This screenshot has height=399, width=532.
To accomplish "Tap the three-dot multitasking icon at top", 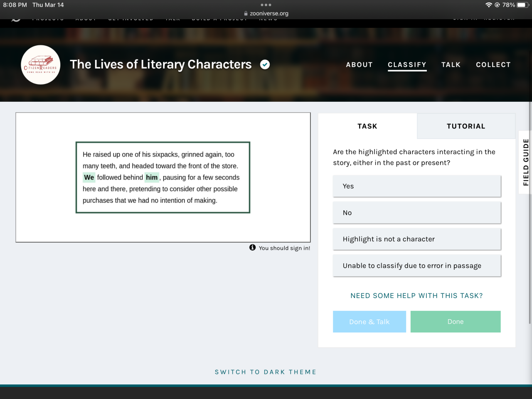I will tap(266, 5).
